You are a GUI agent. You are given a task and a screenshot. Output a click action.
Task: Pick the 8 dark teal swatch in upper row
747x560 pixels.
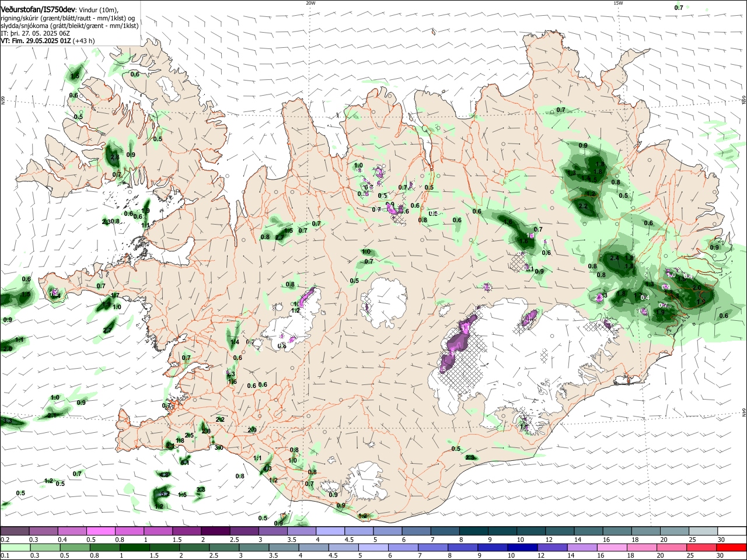point(473,531)
